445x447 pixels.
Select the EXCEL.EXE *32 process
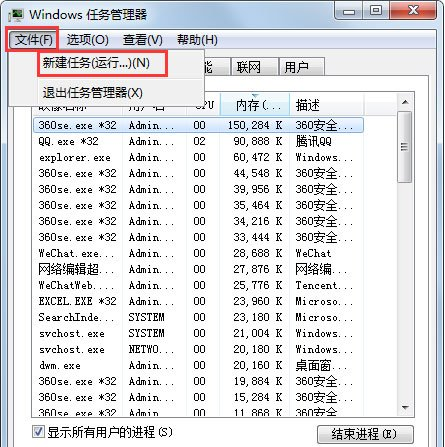[x=198, y=301]
